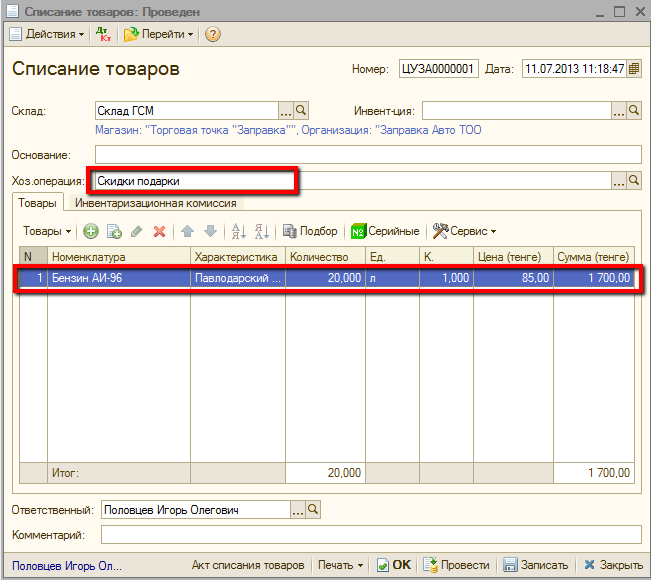Switch to the Инвентаризационная комиссия tab
Image resolution: width=651 pixels, height=580 pixels.
155,202
